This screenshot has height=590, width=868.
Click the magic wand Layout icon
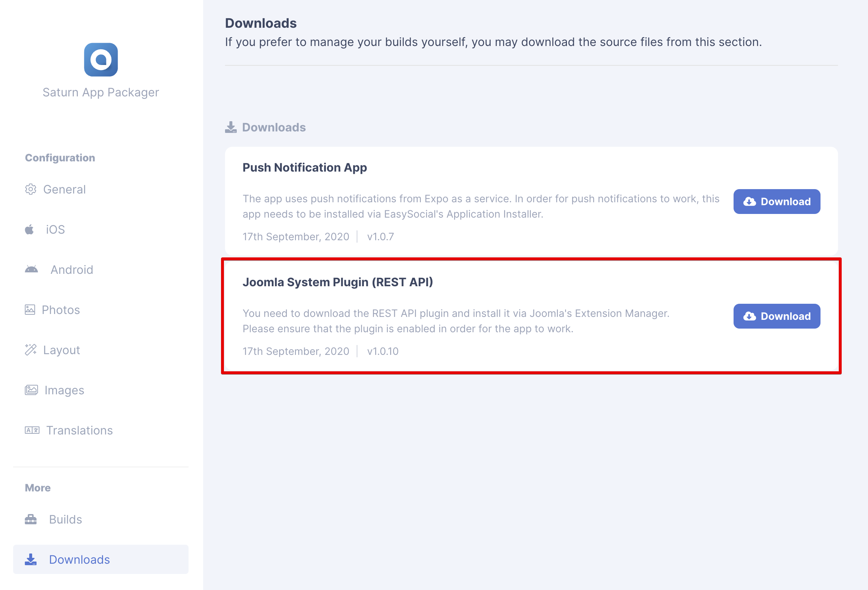coord(31,350)
